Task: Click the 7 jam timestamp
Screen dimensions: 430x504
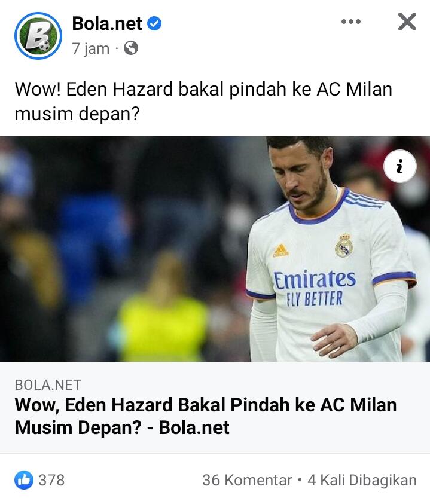Action: (x=91, y=48)
